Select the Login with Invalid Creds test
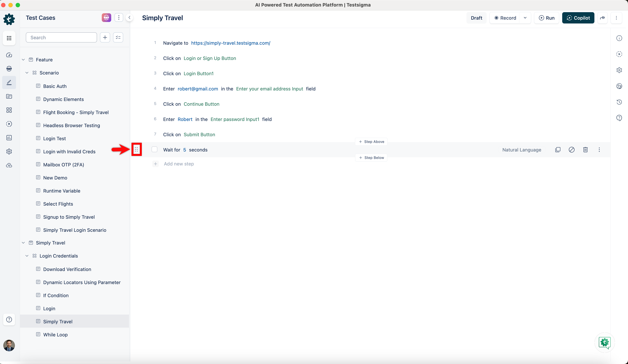 [69, 151]
